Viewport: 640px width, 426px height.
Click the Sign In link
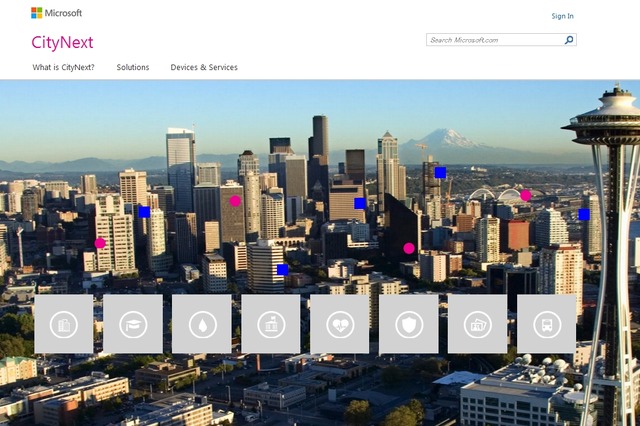[562, 16]
